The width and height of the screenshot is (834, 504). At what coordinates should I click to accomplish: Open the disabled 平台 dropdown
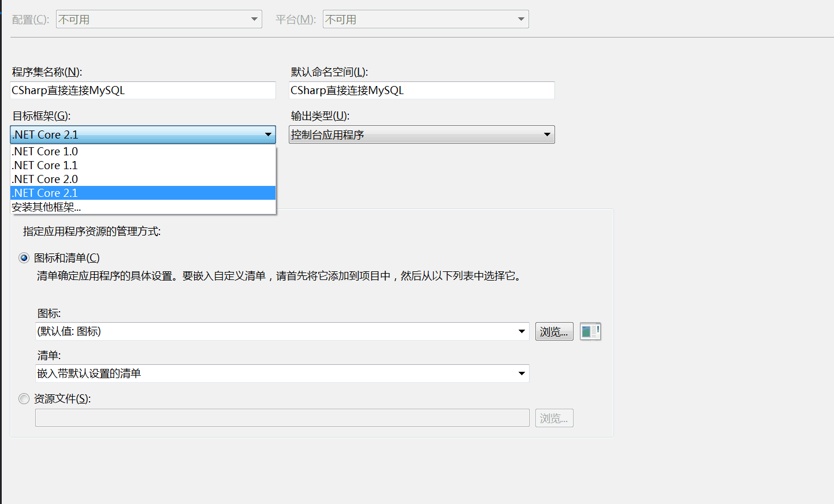pos(426,19)
